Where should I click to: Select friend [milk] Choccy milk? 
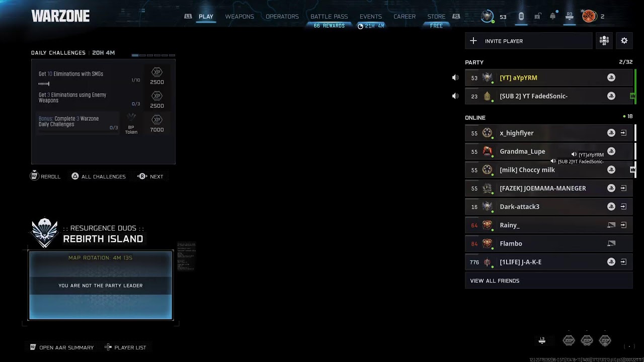coord(549,169)
